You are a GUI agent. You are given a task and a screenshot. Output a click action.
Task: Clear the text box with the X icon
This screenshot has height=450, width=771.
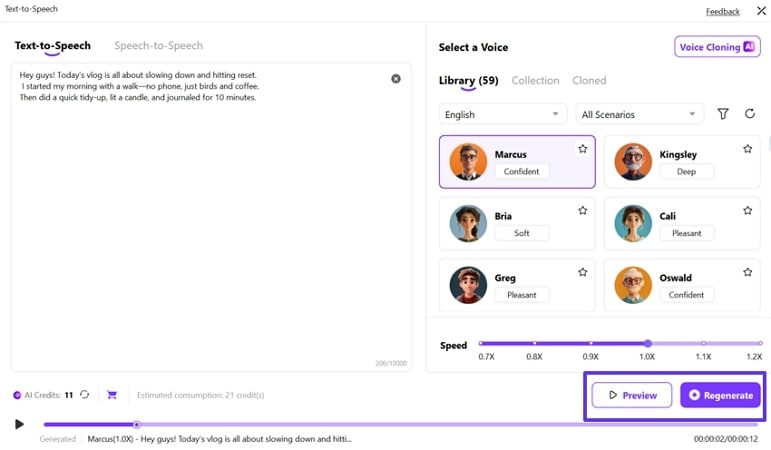pyautogui.click(x=396, y=78)
